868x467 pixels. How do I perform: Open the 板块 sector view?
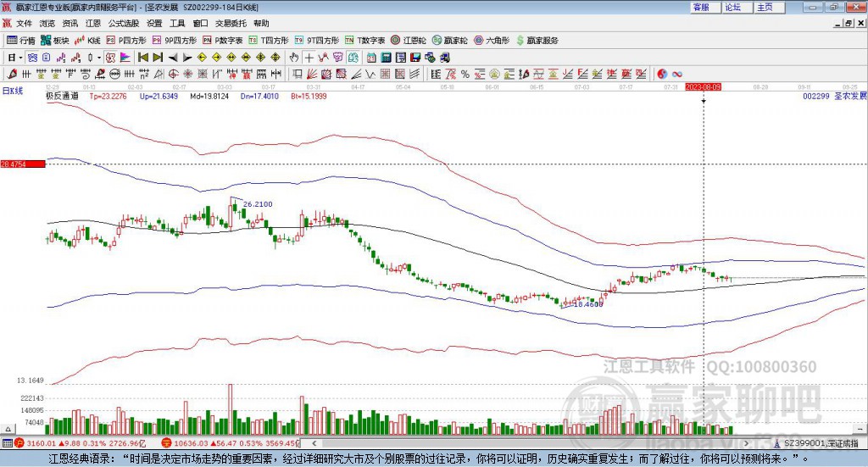click(55, 40)
